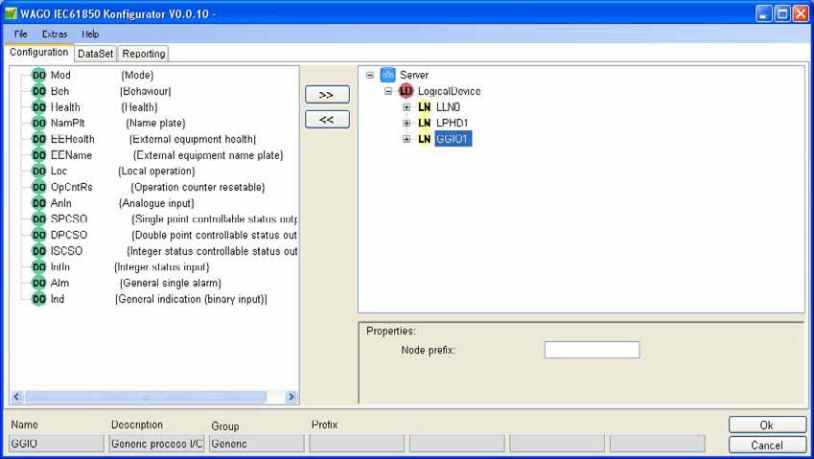The height and width of the screenshot is (459, 814).
Task: Click the {Integer status input} description
Action: (162, 267)
